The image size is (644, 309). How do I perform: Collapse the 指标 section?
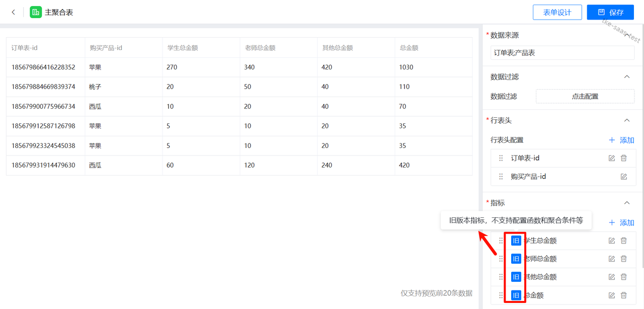coord(627,203)
